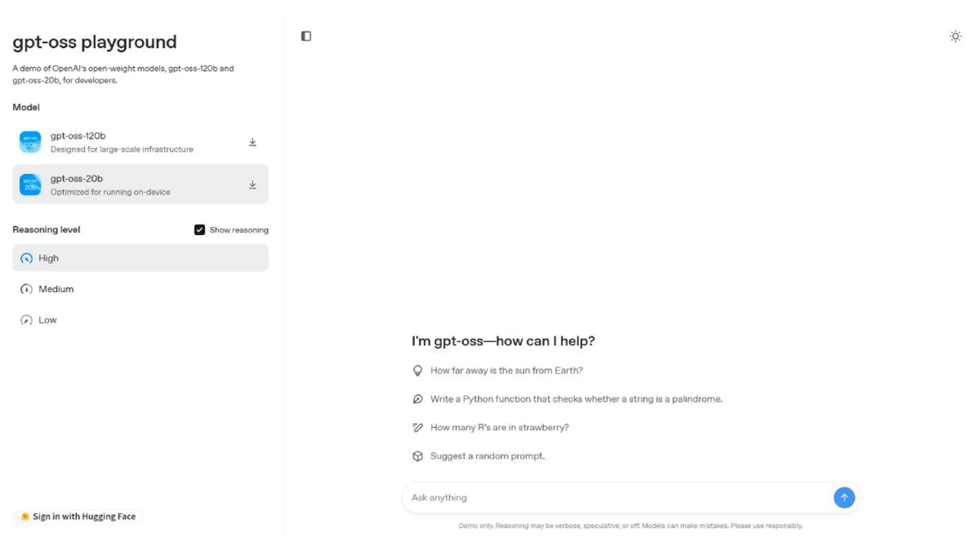
Task: Click the blue send arrow button
Action: pyautogui.click(x=844, y=497)
